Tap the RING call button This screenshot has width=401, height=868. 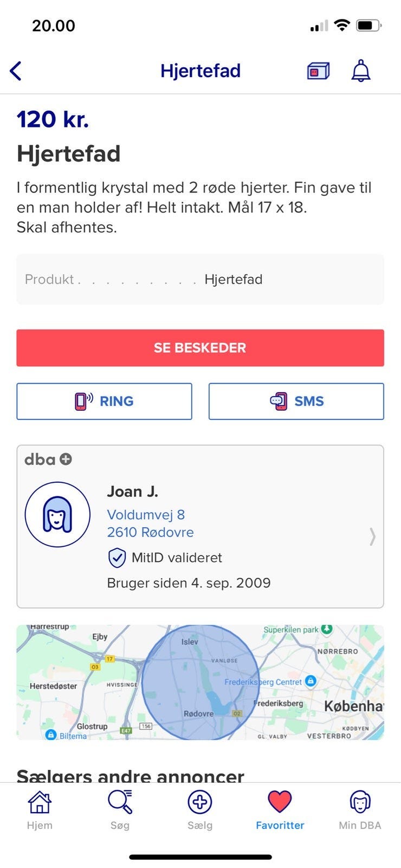pos(104,401)
